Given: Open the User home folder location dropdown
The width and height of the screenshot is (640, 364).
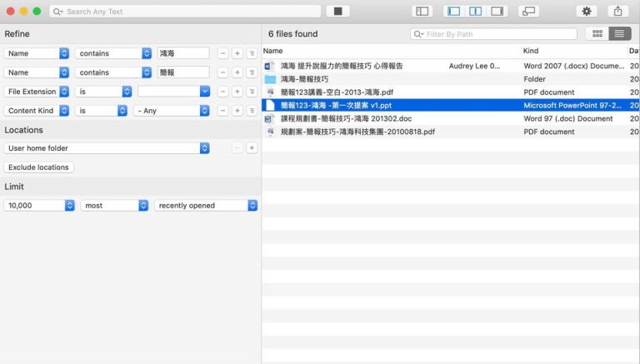Looking at the screenshot, I should (x=107, y=148).
